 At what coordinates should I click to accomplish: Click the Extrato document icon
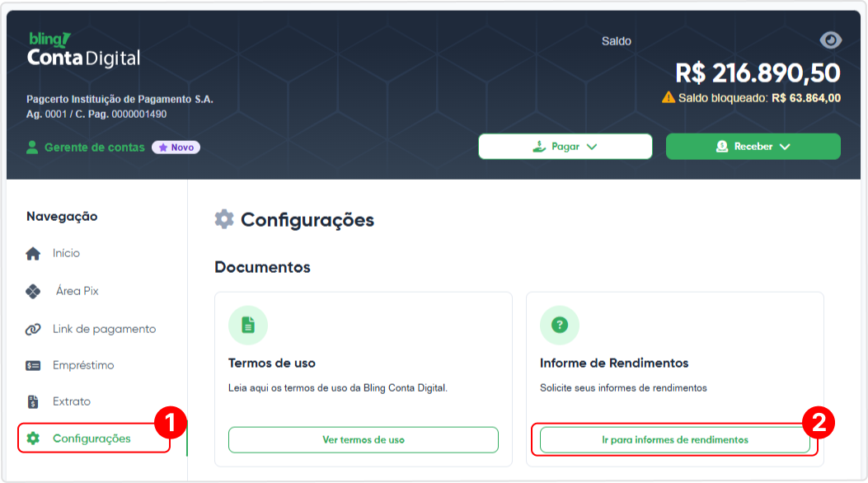point(33,401)
